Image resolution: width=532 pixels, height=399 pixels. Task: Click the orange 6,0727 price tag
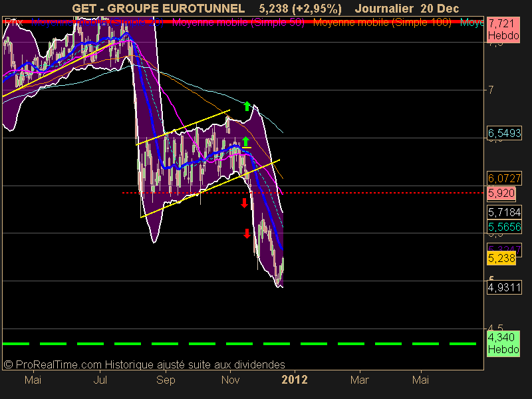[504, 178]
